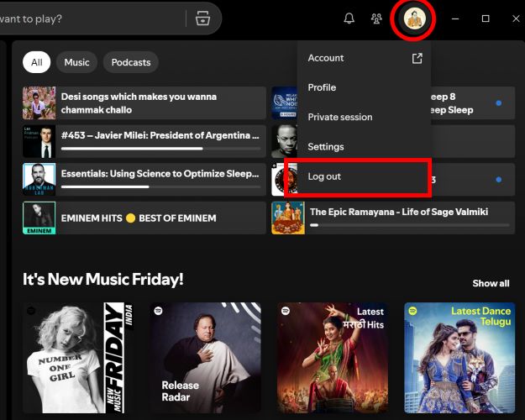The image size is (525, 420).
Task: Minimize the Spotify window
Action: (x=455, y=18)
